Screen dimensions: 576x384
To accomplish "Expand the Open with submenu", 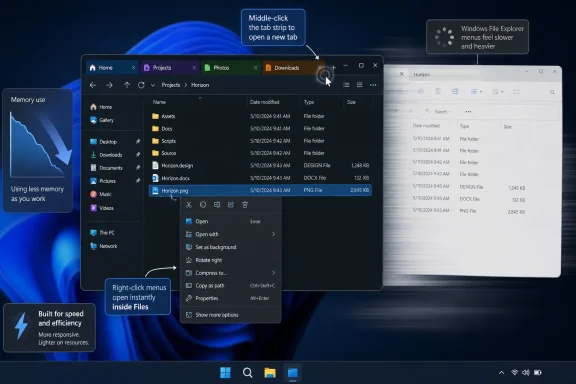I will point(231,234).
